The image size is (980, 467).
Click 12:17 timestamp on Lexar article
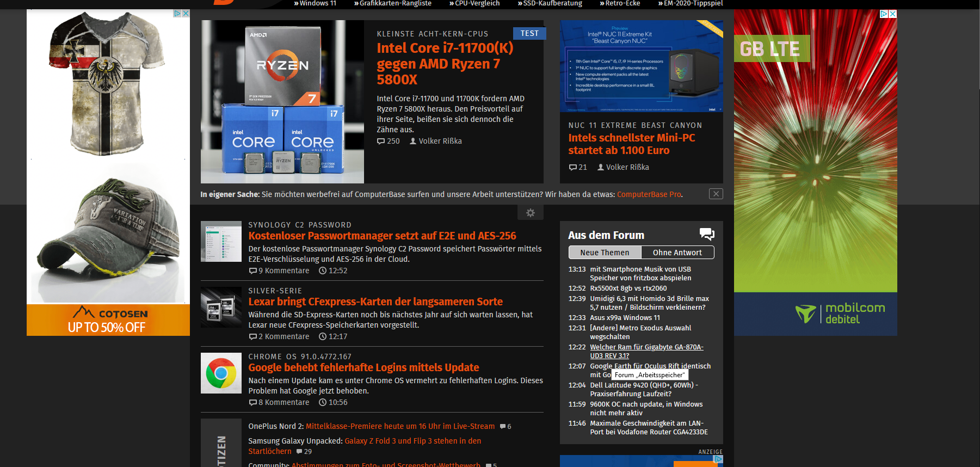coord(333,336)
